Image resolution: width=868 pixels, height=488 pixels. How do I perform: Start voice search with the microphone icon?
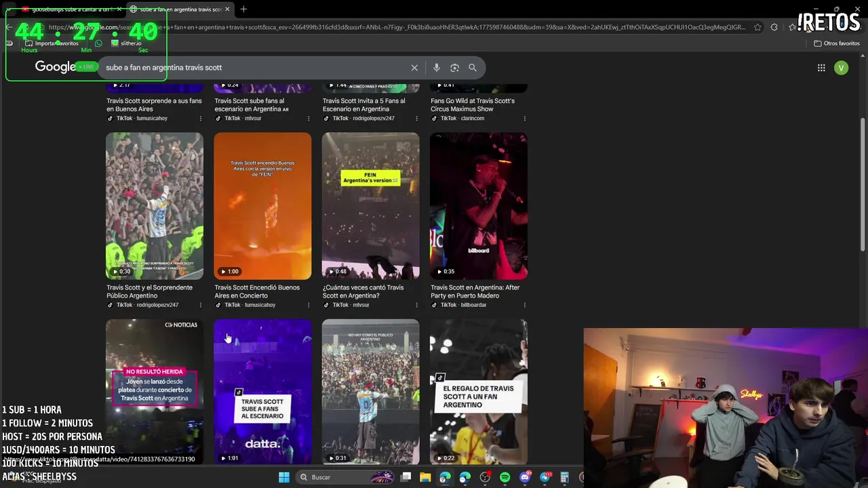(437, 68)
